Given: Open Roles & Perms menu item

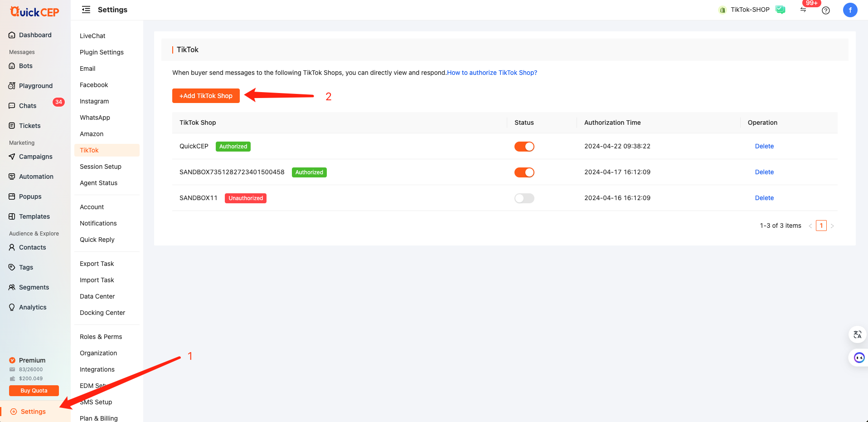Looking at the screenshot, I should pyautogui.click(x=101, y=337).
